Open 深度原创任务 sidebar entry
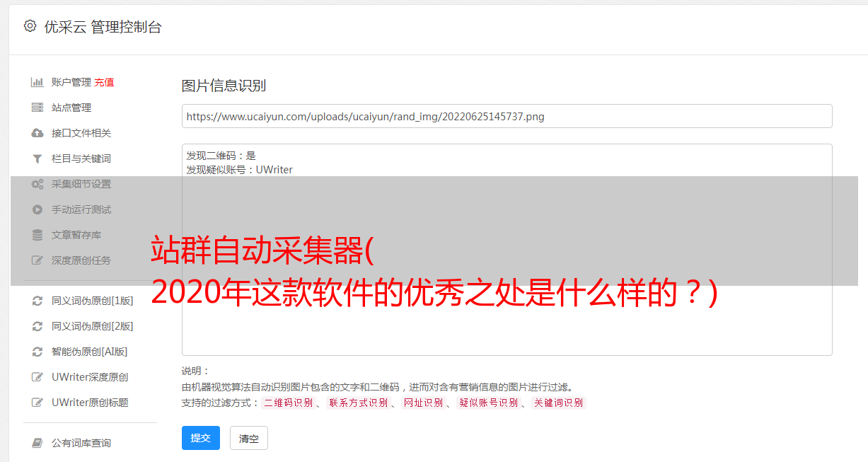868x462 pixels. click(x=81, y=260)
